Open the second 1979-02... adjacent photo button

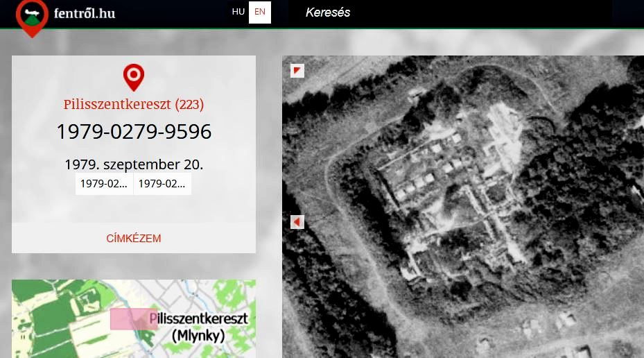click(x=162, y=184)
